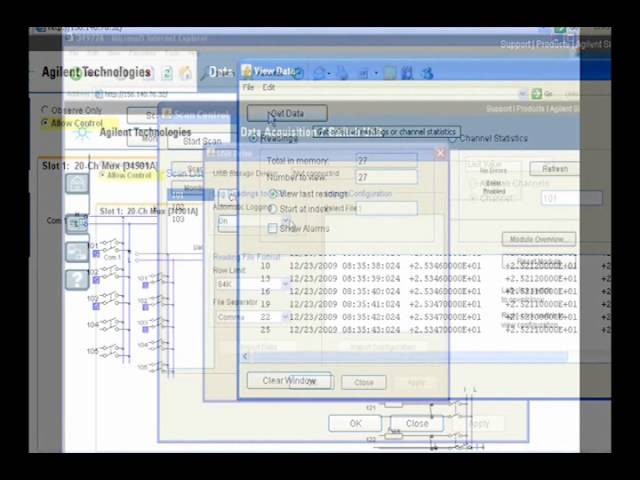Click the home icon in the left sidebar
The image size is (640, 480).
click(77, 183)
